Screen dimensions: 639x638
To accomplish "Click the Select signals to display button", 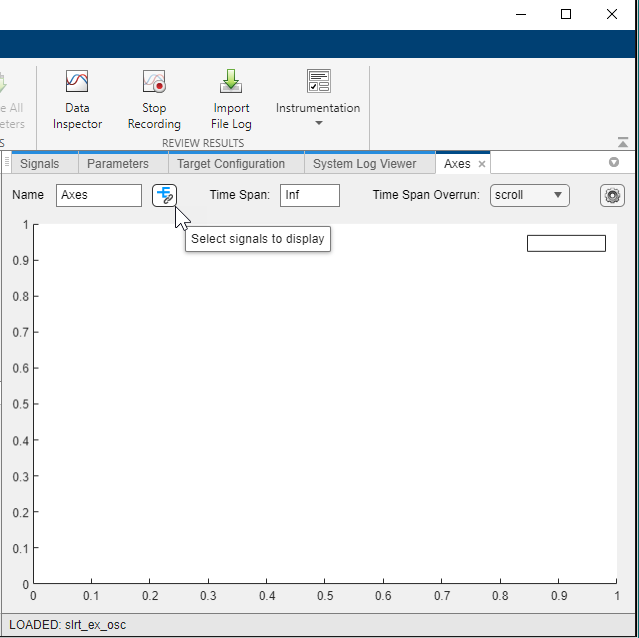I will [165, 195].
